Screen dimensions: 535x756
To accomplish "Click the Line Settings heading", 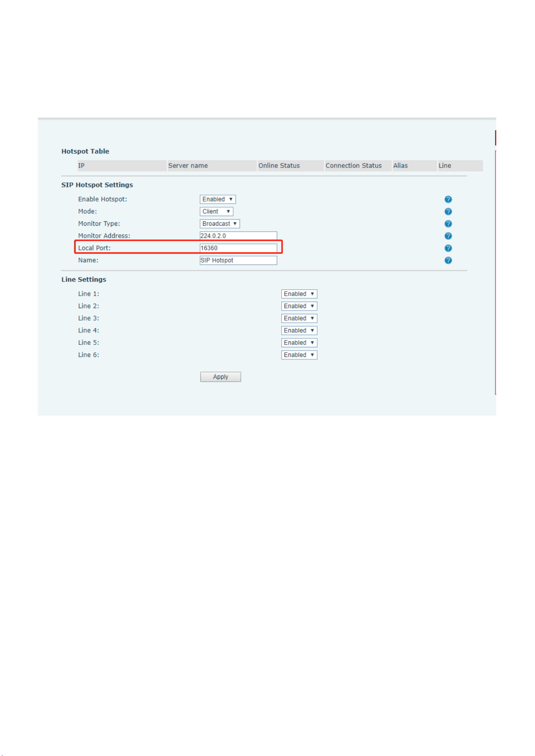I will coord(84,279).
